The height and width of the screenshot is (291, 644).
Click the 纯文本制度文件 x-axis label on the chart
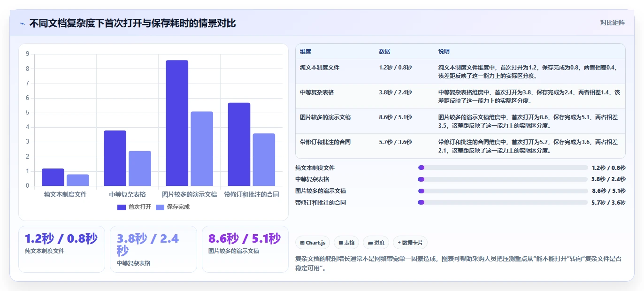65,194
